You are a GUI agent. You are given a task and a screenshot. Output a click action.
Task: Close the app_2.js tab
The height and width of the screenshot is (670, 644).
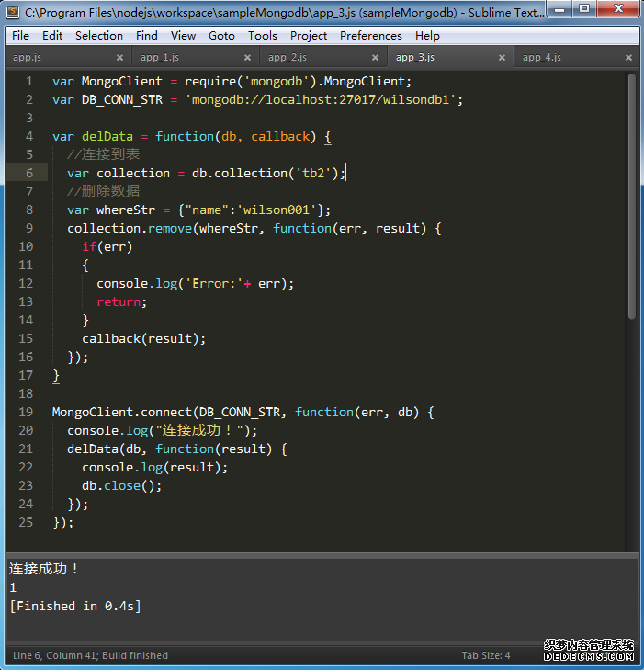[374, 57]
